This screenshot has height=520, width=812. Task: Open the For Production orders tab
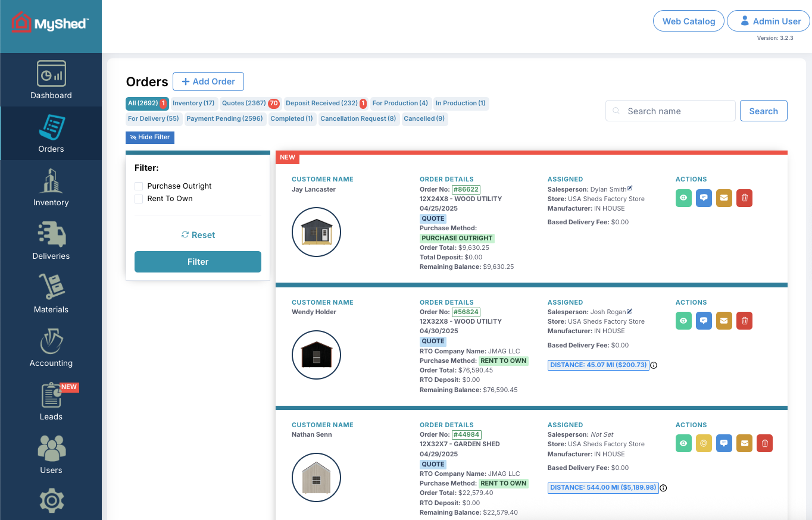click(x=400, y=103)
